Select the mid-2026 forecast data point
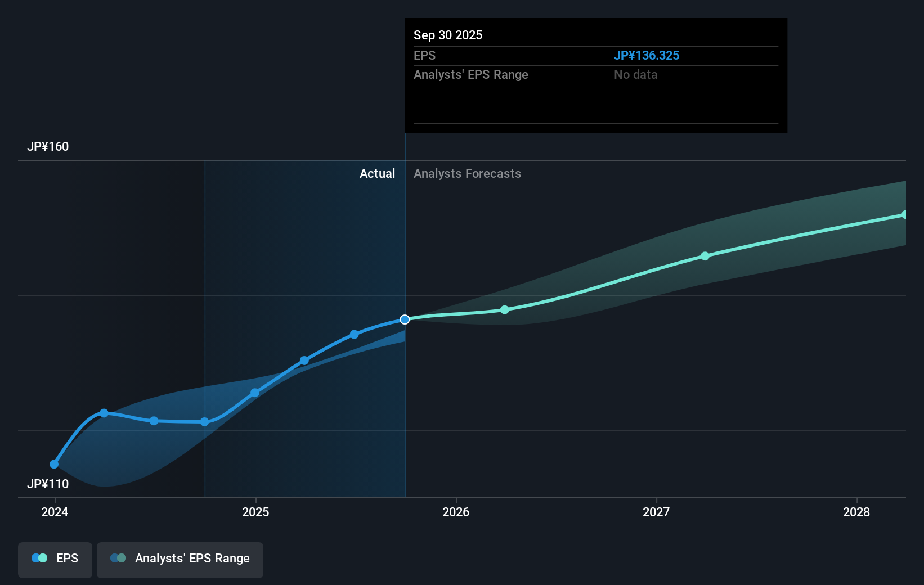 tap(504, 309)
